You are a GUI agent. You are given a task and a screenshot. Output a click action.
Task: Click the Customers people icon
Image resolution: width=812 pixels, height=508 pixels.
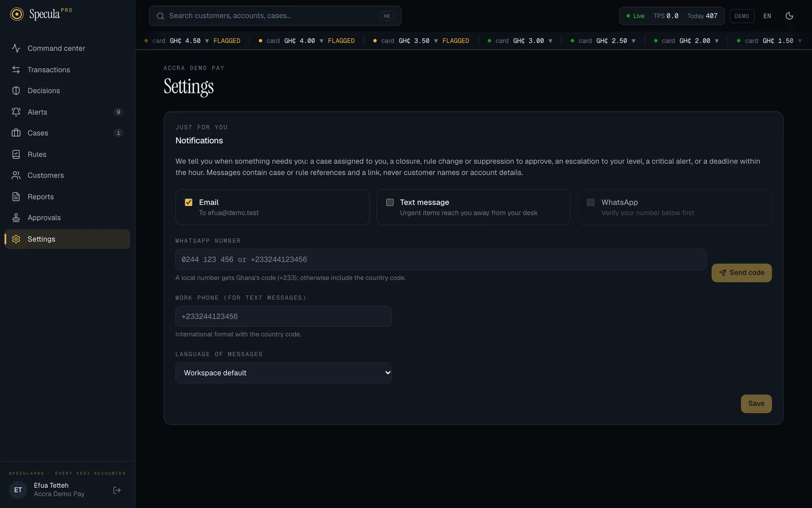(16, 175)
